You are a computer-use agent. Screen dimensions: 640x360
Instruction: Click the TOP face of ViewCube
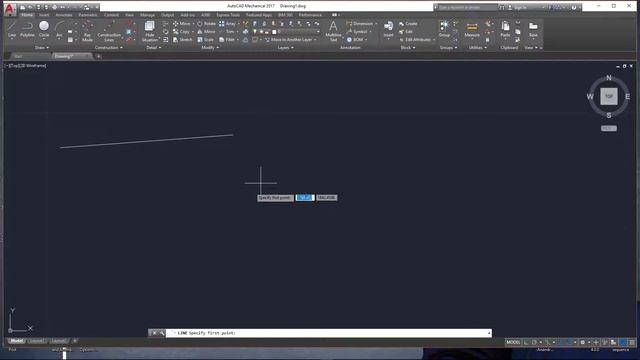pyautogui.click(x=609, y=96)
